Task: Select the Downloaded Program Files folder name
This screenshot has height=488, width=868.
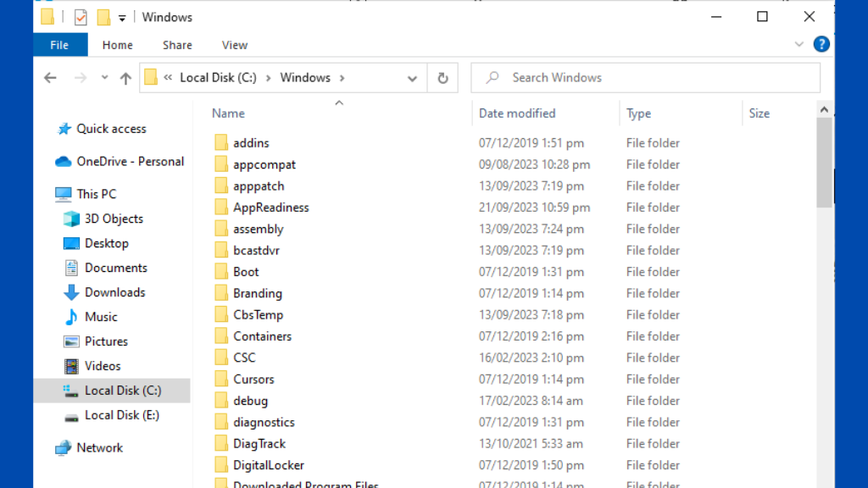Action: [x=305, y=484]
